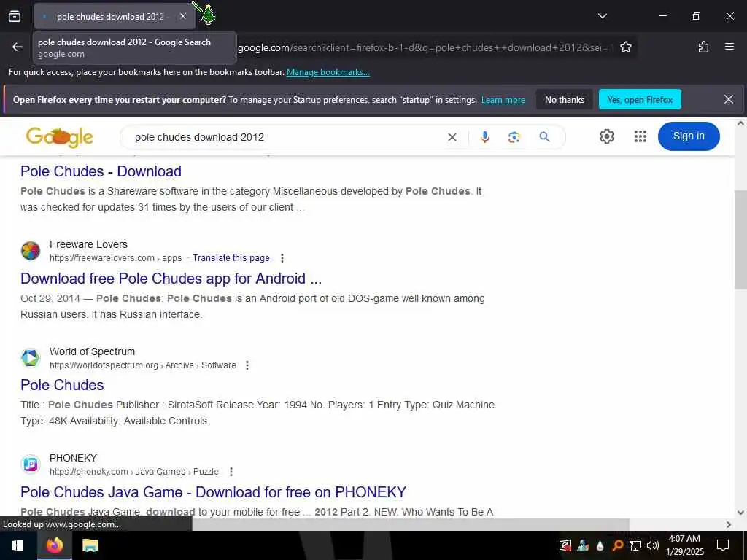Open the Firefox hamburger application menu
The width and height of the screenshot is (747, 560).
729,47
